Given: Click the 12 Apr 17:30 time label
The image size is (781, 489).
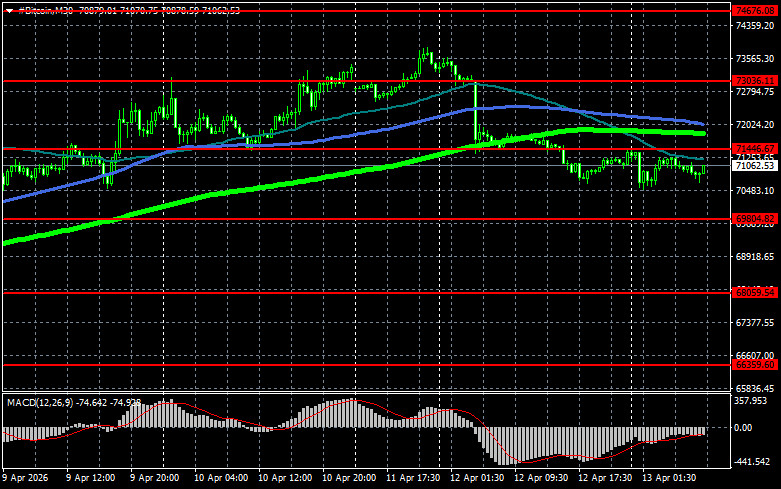Looking at the screenshot, I should (x=605, y=478).
